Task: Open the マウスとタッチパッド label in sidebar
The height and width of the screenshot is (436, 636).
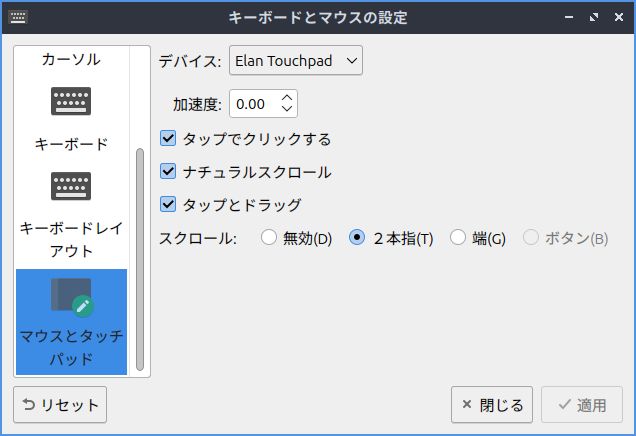Action: coord(71,348)
